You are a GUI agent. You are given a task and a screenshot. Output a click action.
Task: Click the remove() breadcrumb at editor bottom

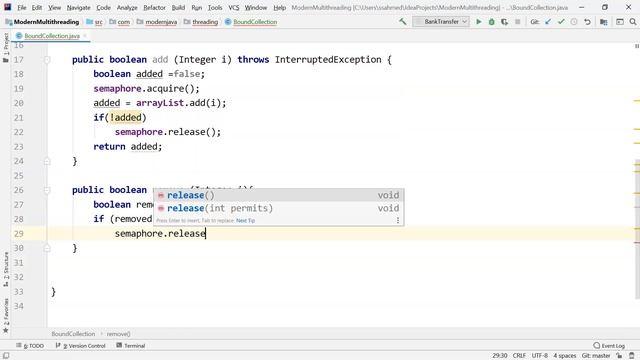pos(118,334)
